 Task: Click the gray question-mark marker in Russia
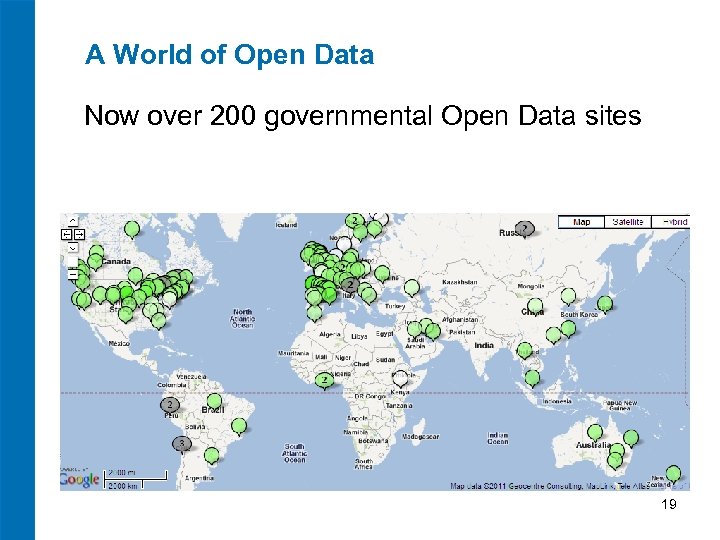tap(524, 228)
